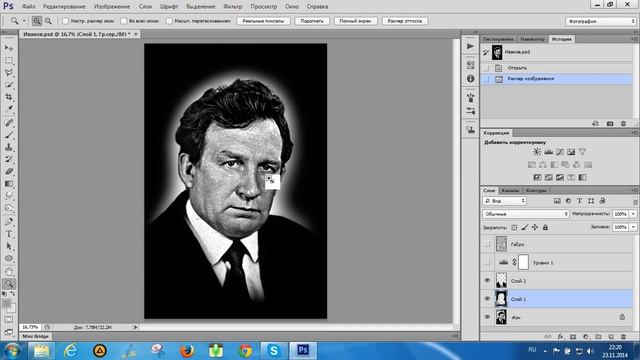Click the Zoom Out option icon
The width and height of the screenshot is (640, 360).
coord(48,21)
